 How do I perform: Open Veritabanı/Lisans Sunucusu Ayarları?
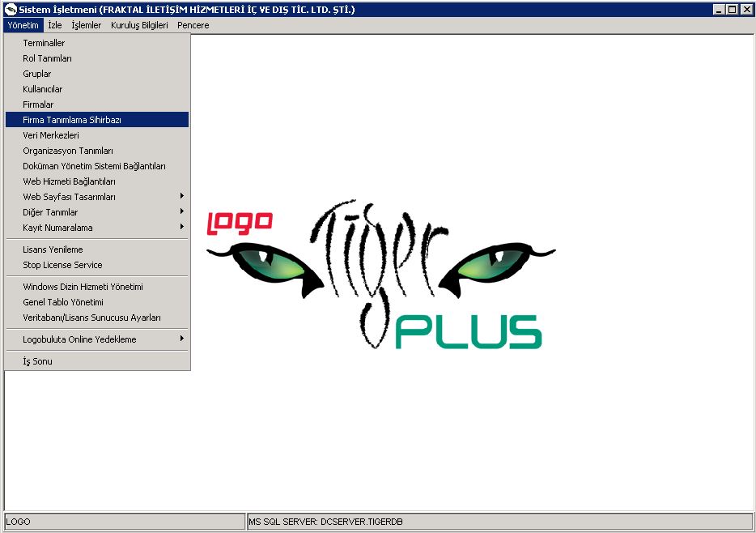coord(97,318)
